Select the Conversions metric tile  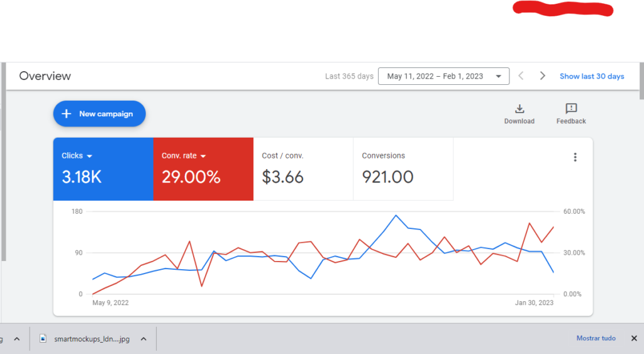(x=402, y=169)
